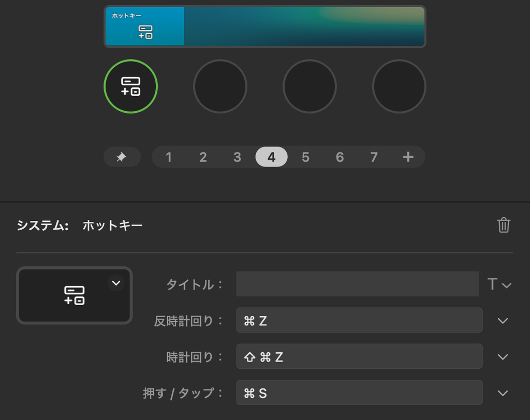
Task: Select the second empty dial slot
Action: 220,86
